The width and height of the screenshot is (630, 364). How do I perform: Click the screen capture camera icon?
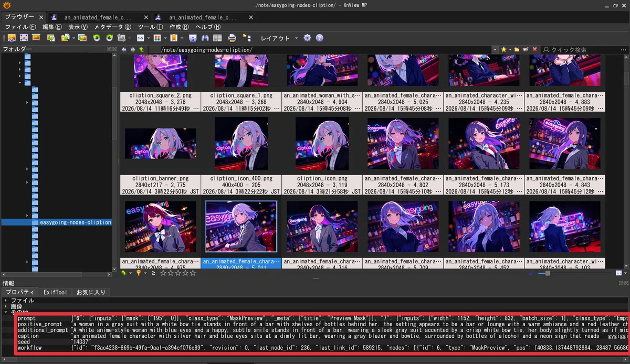click(193, 38)
